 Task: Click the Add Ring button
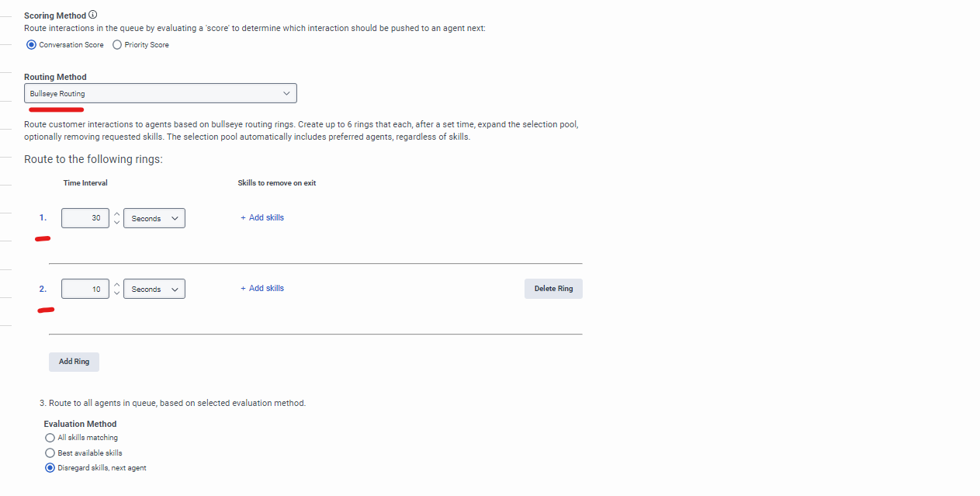point(74,361)
